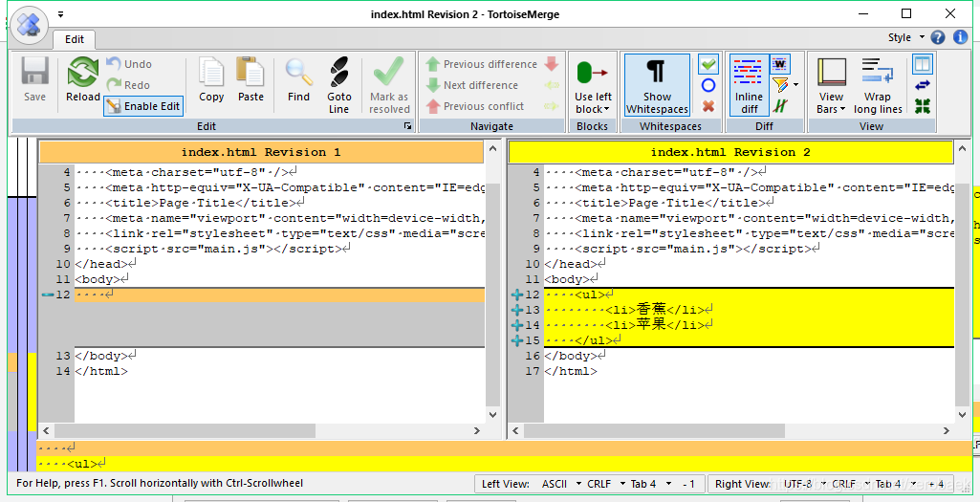Toggle Enable Edit mode
The image size is (980, 502).
click(x=143, y=106)
